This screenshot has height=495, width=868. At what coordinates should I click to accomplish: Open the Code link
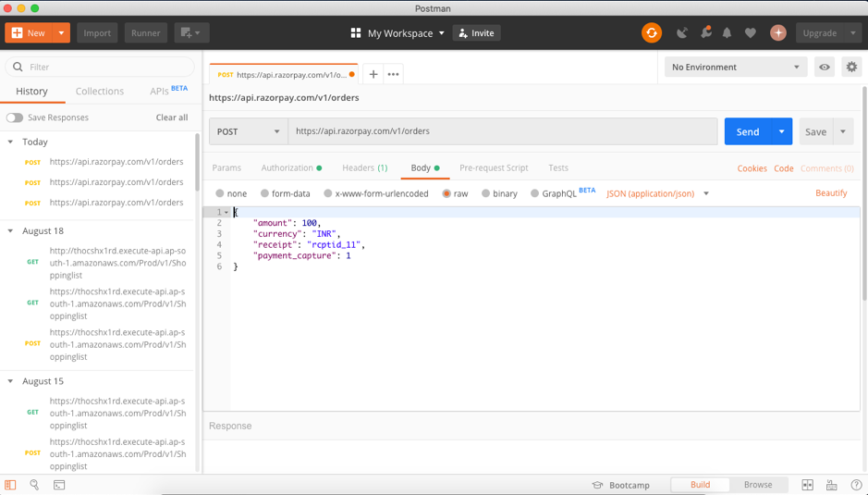[783, 168]
